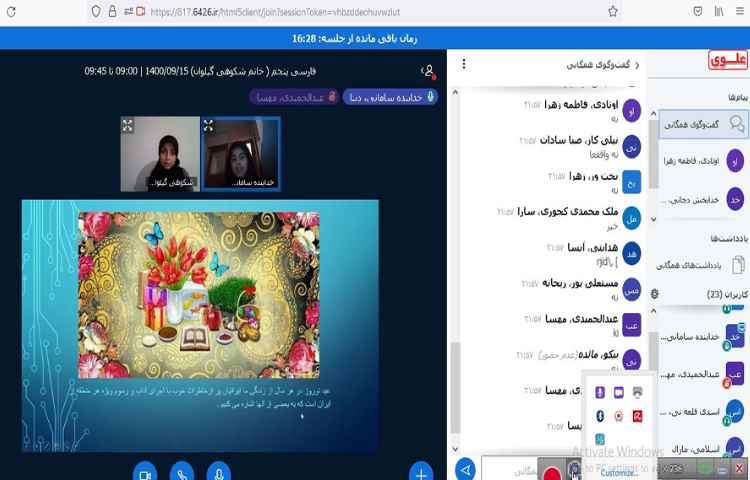This screenshot has width=750, height=480.
Task: Click the phone audio button
Action: (182, 472)
